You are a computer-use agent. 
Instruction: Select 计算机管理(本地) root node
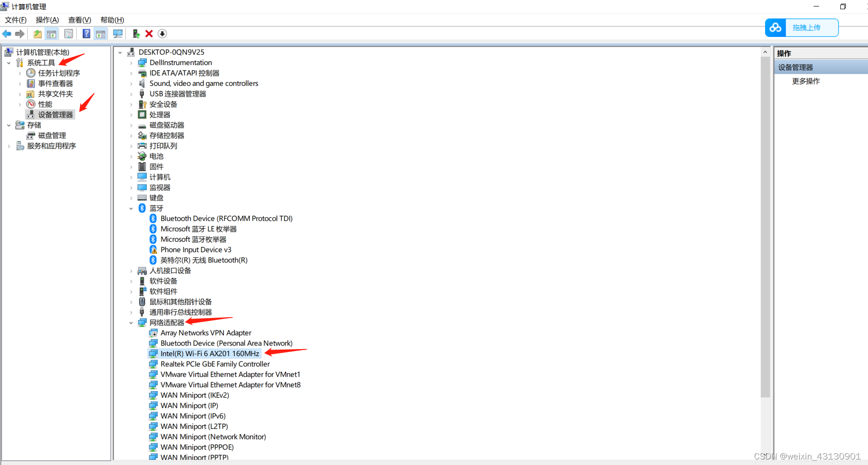click(x=42, y=52)
